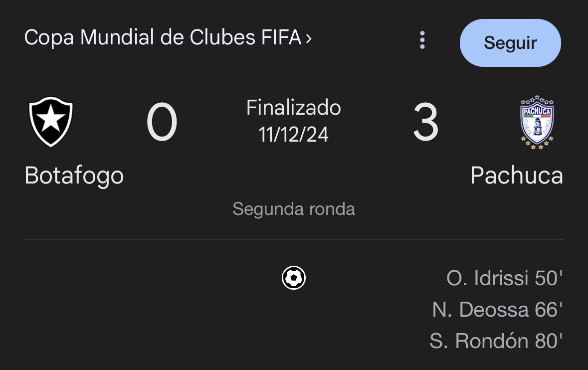Image resolution: width=588 pixels, height=370 pixels.
Task: Open the three-dot options menu
Action: [x=422, y=40]
